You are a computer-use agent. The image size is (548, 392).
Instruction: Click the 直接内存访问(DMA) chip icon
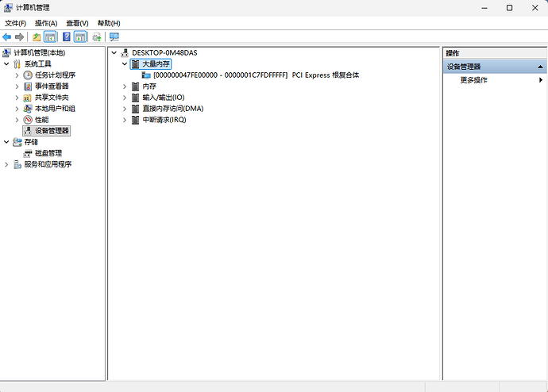[136, 109]
